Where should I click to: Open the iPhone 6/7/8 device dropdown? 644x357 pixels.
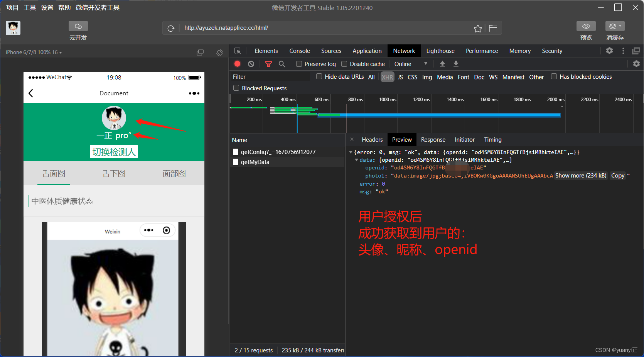point(34,52)
